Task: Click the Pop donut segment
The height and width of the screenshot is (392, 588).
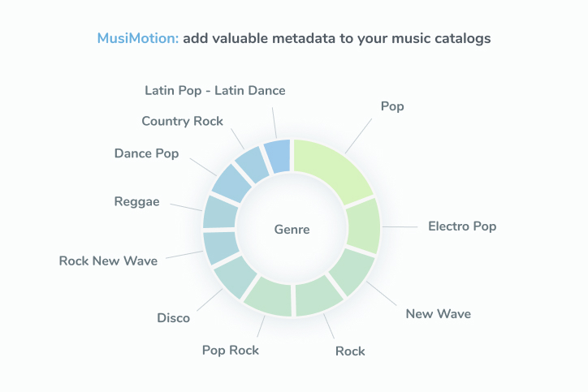Action: click(x=332, y=168)
